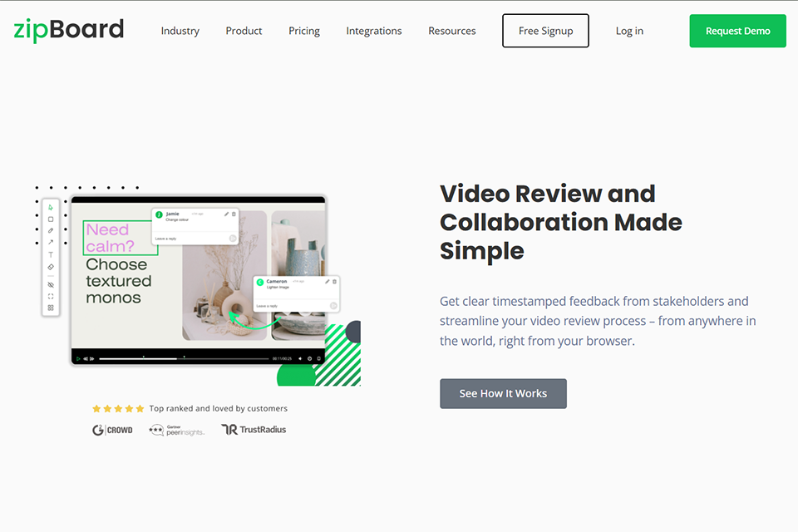The width and height of the screenshot is (798, 532).
Task: Click the Request Demo button
Action: click(737, 31)
